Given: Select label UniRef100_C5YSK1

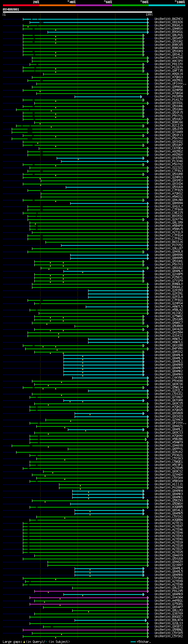Looking at the screenshot, I should click(169, 578).
